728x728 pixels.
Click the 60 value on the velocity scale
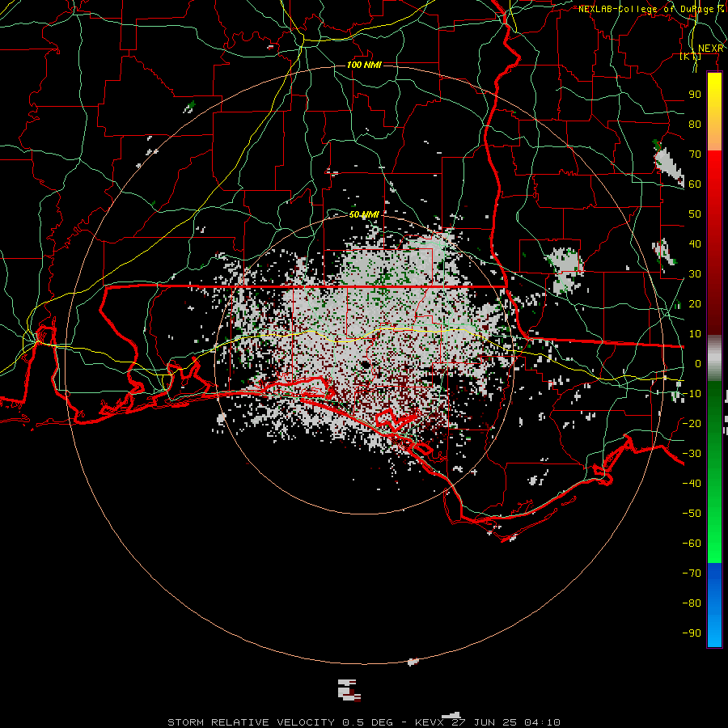[x=695, y=184]
